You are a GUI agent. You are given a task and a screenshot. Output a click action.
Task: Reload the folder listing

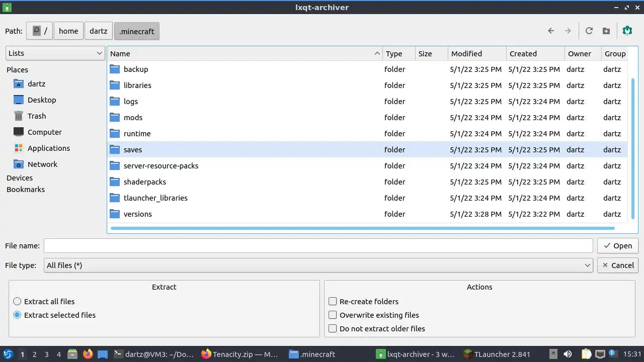click(x=589, y=31)
